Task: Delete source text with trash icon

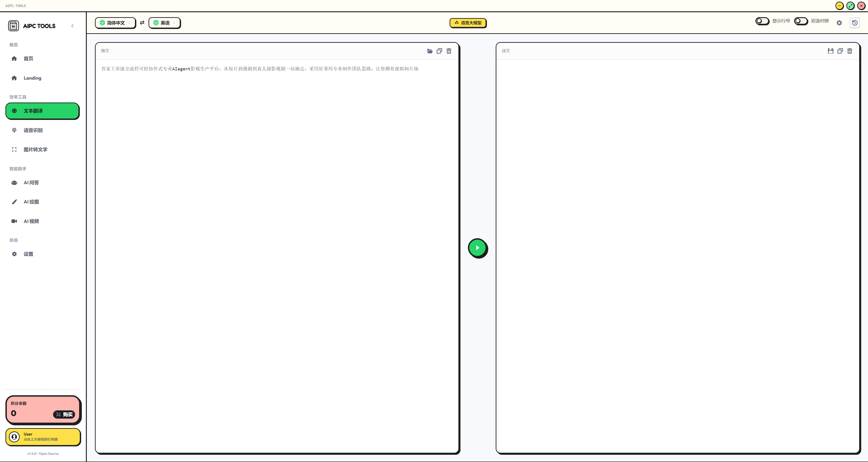Action: pos(449,51)
